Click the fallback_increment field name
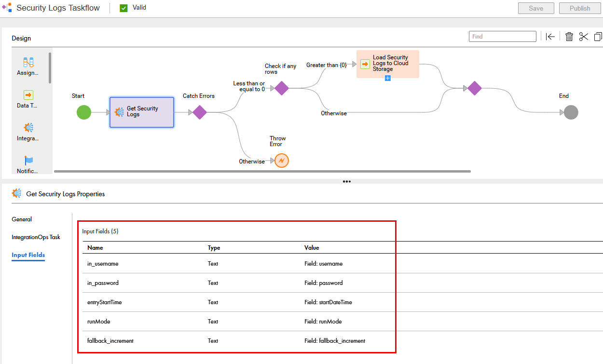 110,341
